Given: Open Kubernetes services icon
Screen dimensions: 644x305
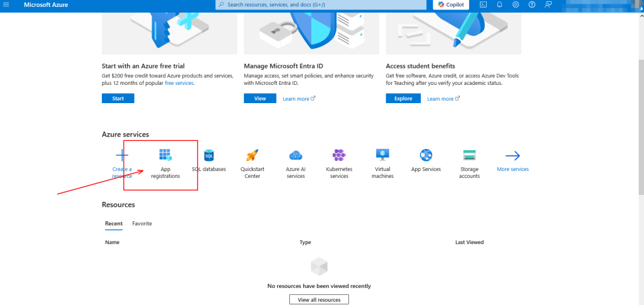Looking at the screenshot, I should click(339, 155).
